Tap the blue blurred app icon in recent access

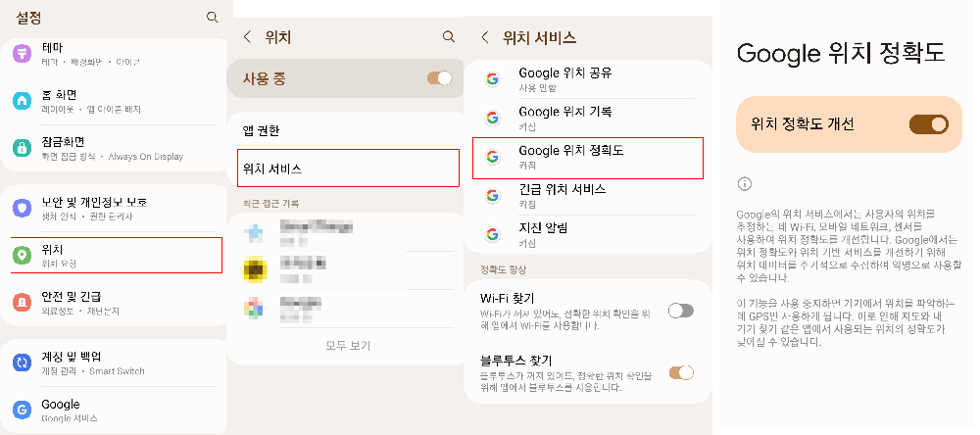pos(255,232)
